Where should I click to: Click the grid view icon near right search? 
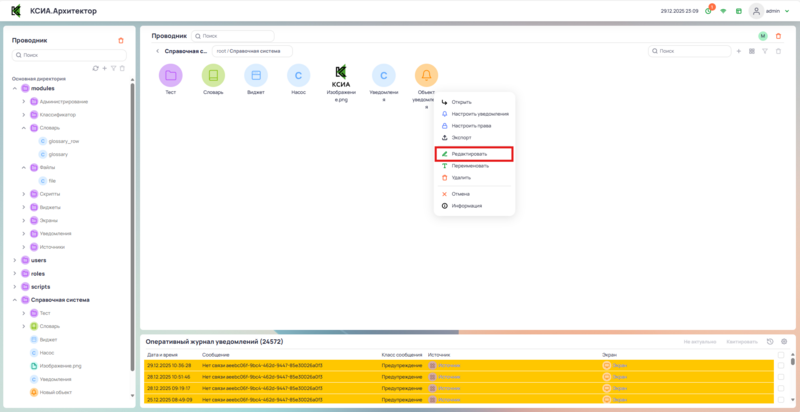point(751,50)
